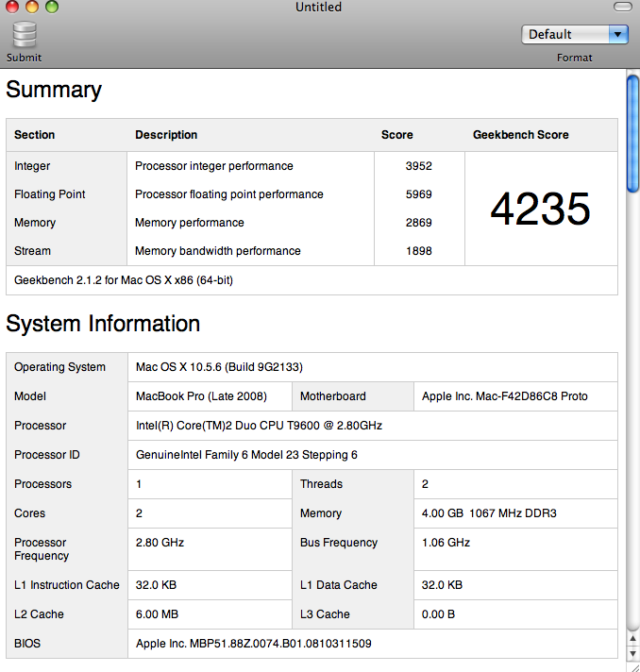Click the '0.00 B' L3 Cache value
640x672 pixels.
[x=438, y=614]
